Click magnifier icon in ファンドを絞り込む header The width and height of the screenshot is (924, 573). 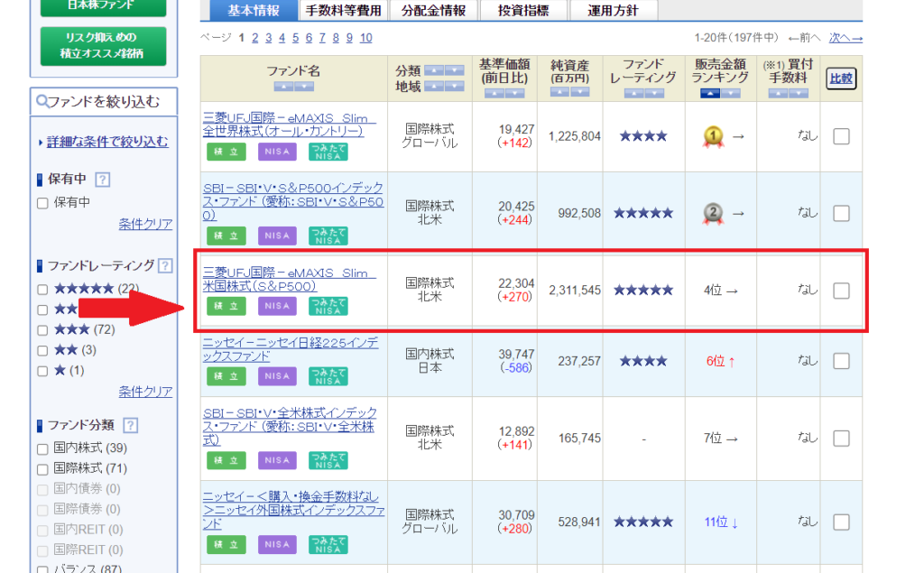(x=42, y=101)
